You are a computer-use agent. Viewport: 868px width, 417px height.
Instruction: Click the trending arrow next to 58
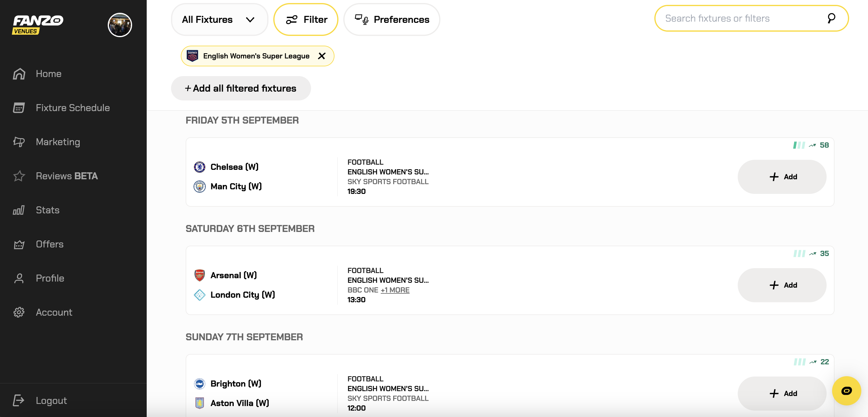point(812,145)
